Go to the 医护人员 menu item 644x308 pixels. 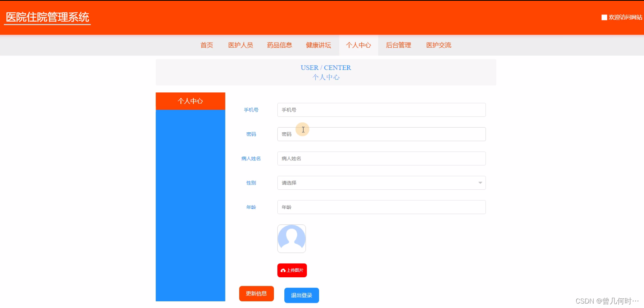coord(241,45)
